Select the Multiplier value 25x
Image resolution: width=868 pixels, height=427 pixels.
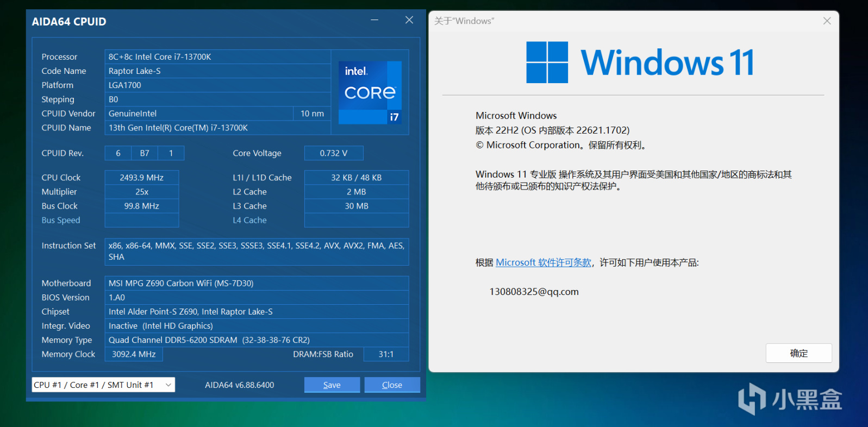pyautogui.click(x=142, y=192)
